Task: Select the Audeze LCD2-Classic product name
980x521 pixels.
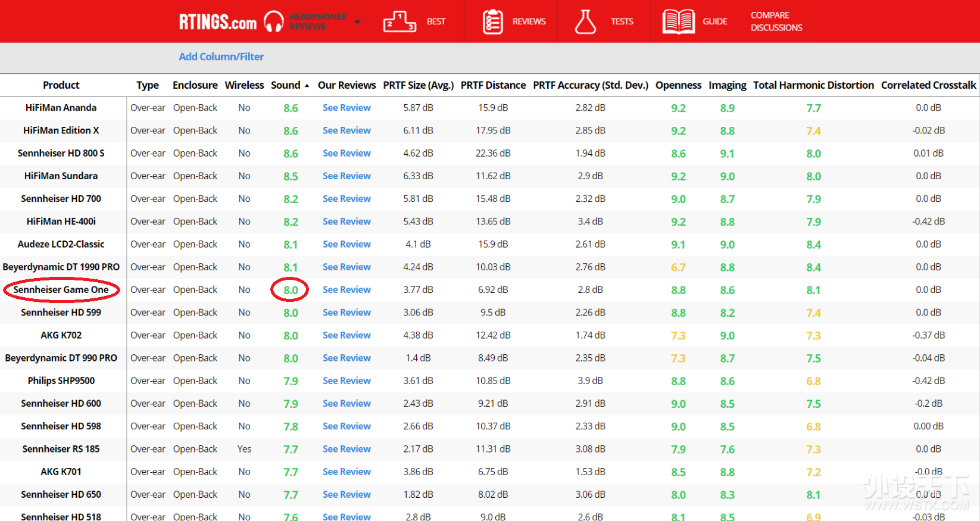Action: 61,244
